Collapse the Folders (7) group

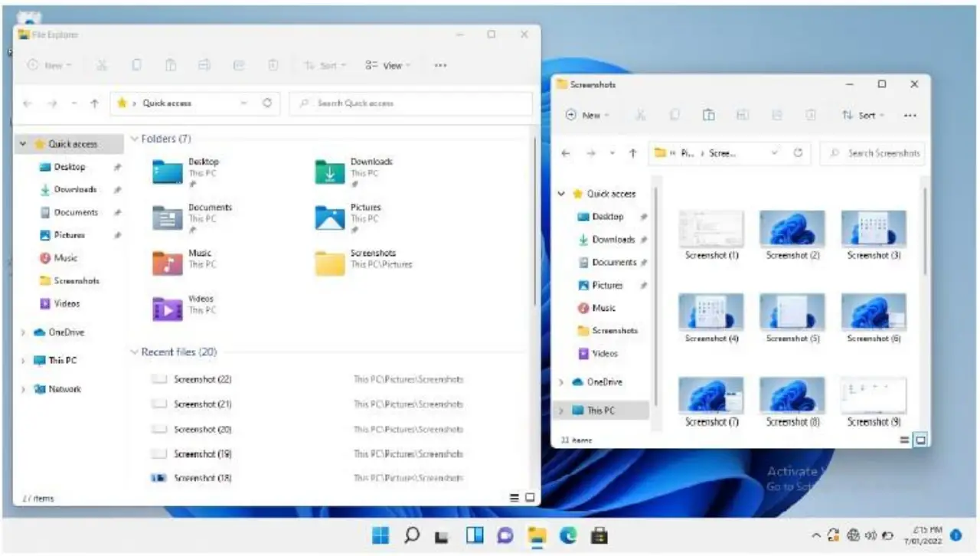tap(135, 139)
